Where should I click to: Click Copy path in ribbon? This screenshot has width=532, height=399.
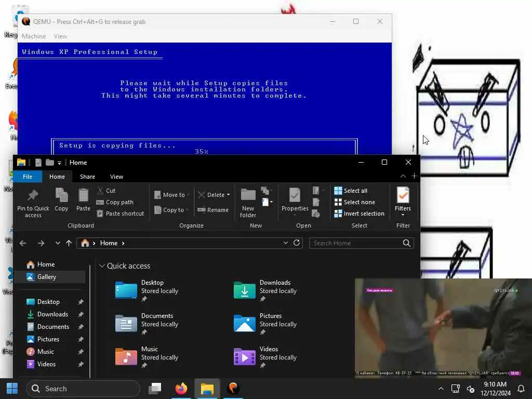tap(115, 202)
